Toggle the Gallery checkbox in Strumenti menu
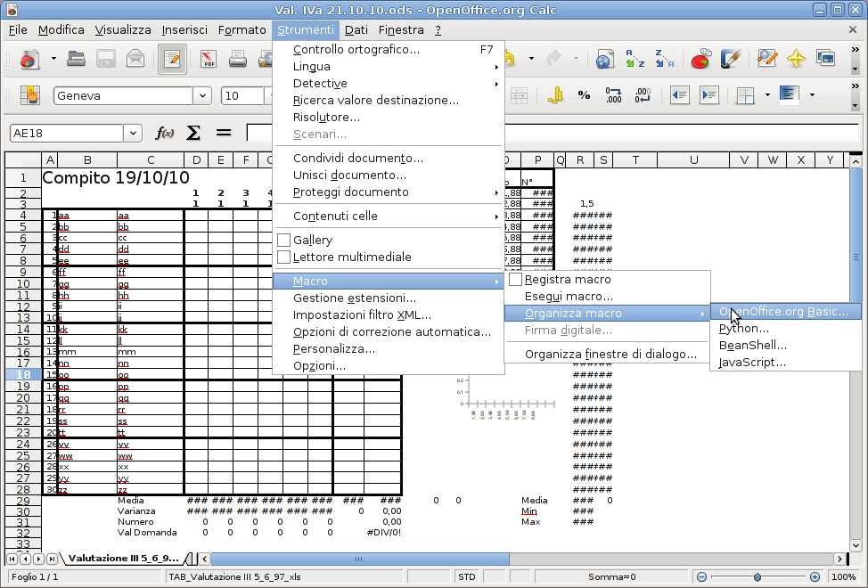 284,240
